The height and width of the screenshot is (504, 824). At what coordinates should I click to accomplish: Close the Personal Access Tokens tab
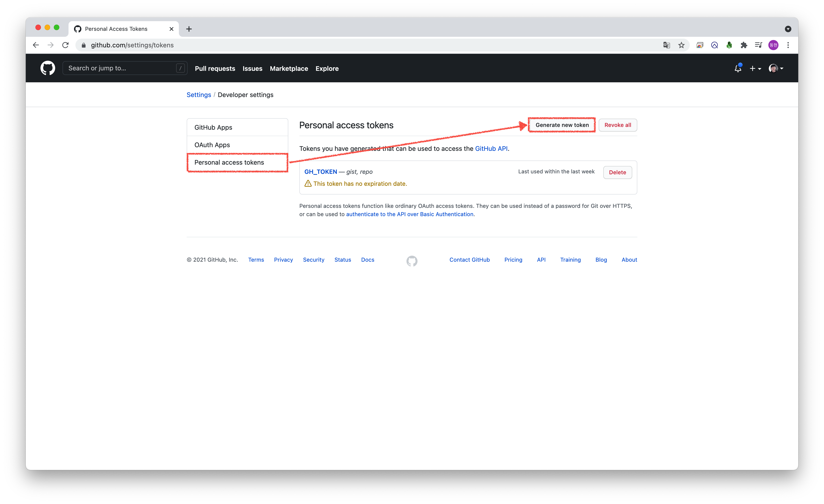coord(171,29)
